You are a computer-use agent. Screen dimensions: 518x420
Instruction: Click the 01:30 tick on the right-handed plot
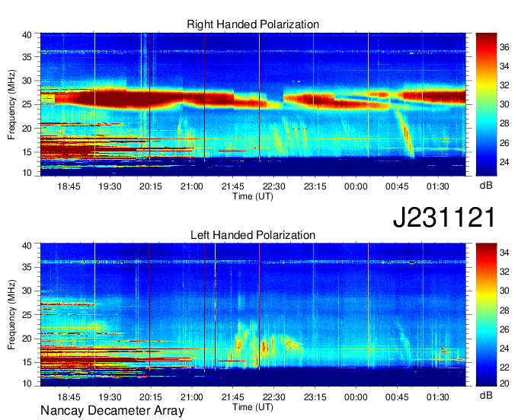pyautogui.click(x=438, y=186)
